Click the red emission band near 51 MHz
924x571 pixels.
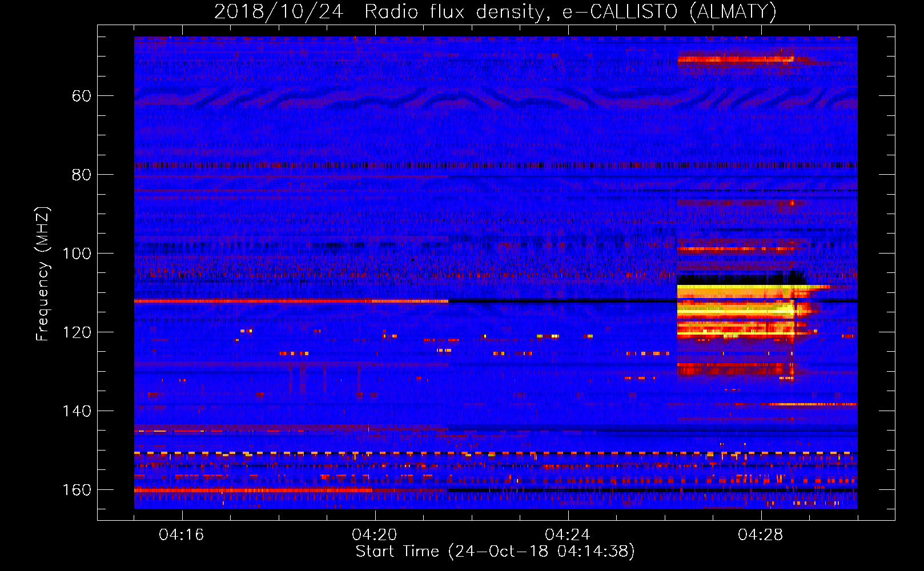point(736,59)
